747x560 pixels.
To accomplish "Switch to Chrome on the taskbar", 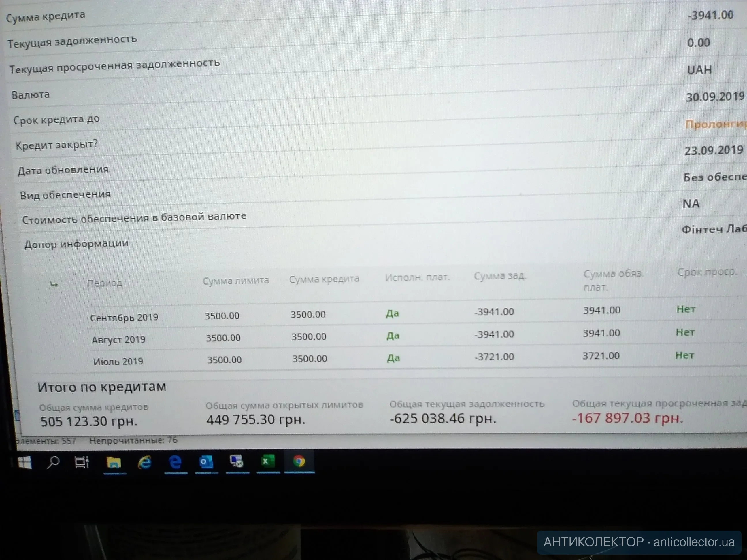I will [x=299, y=461].
